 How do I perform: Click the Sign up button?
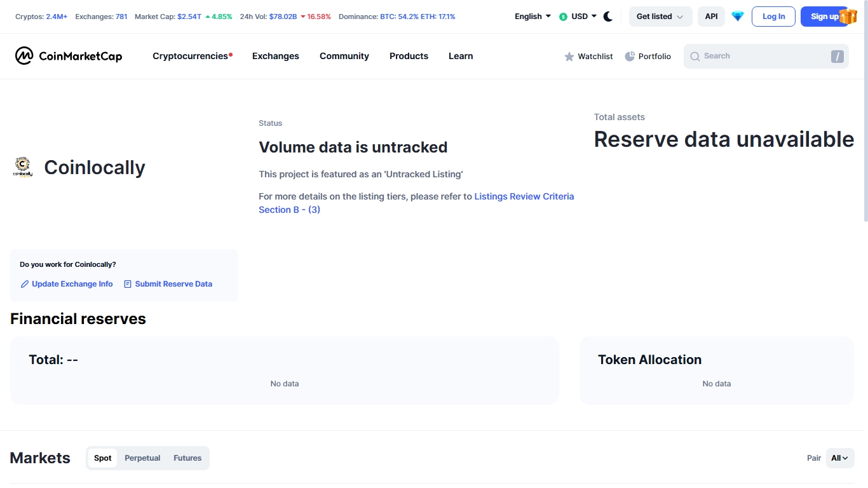click(x=825, y=17)
